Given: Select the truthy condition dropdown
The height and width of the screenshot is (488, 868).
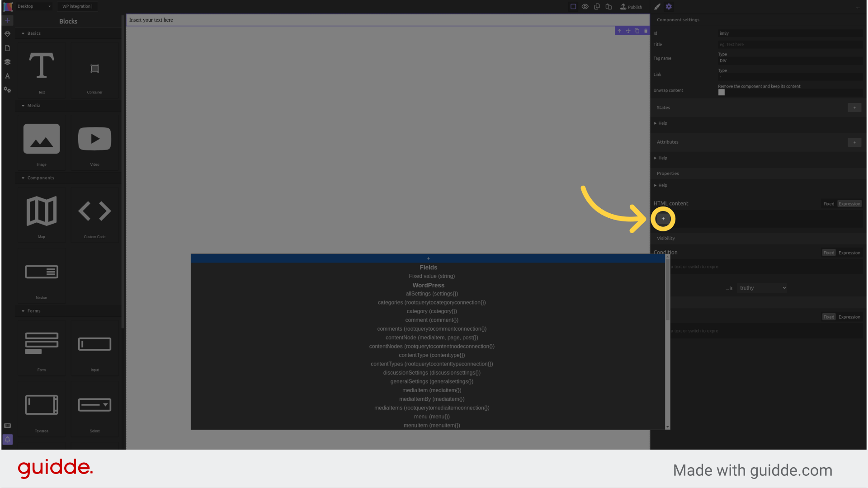Looking at the screenshot, I should point(763,288).
